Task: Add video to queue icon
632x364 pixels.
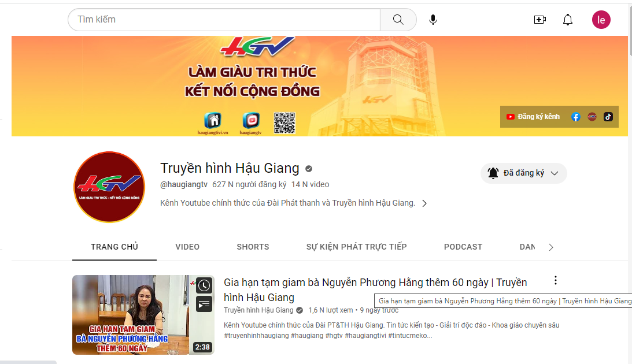Action: tap(204, 304)
